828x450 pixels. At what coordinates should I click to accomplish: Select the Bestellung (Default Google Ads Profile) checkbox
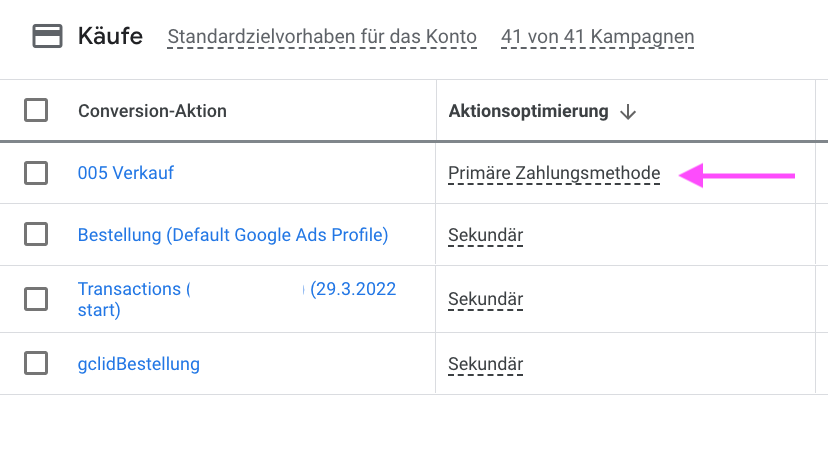coord(36,234)
